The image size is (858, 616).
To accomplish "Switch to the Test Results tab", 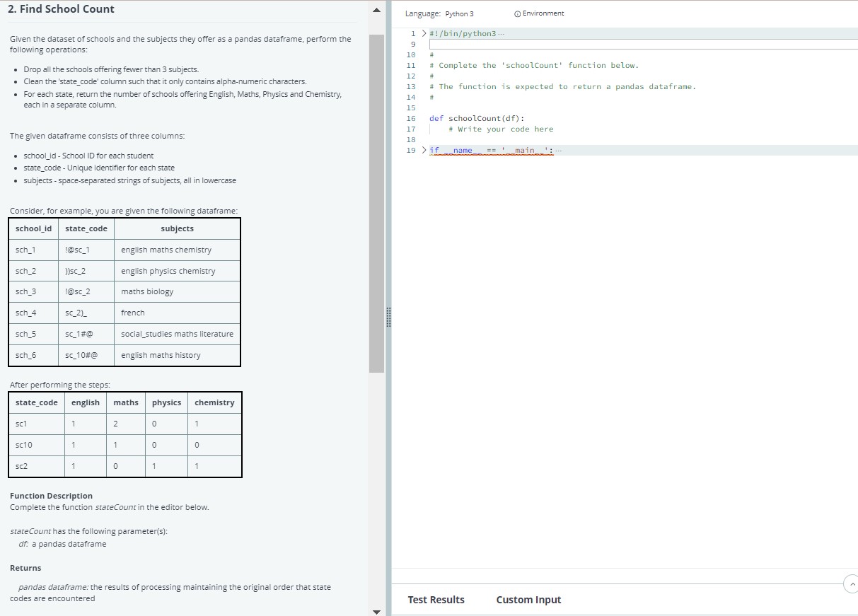I will [x=436, y=600].
